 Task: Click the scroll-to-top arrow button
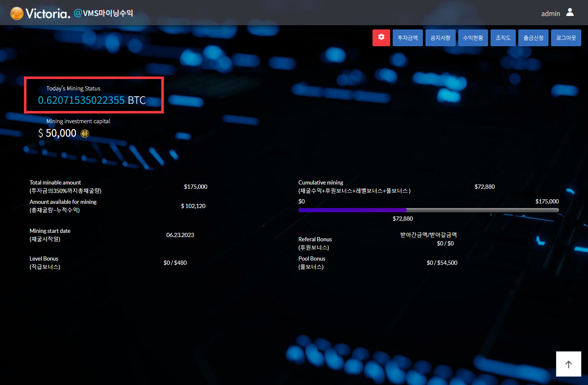pos(568,364)
